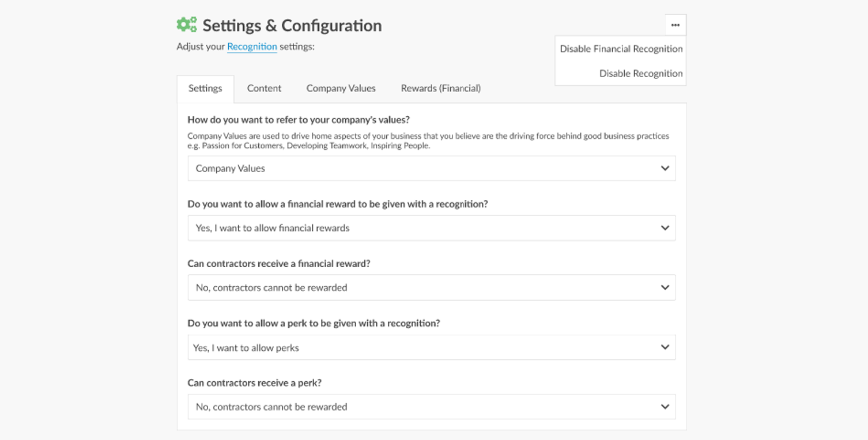Image resolution: width=868 pixels, height=440 pixels.
Task: Click "Can contractors receive a perk?" label
Action: [x=255, y=383]
